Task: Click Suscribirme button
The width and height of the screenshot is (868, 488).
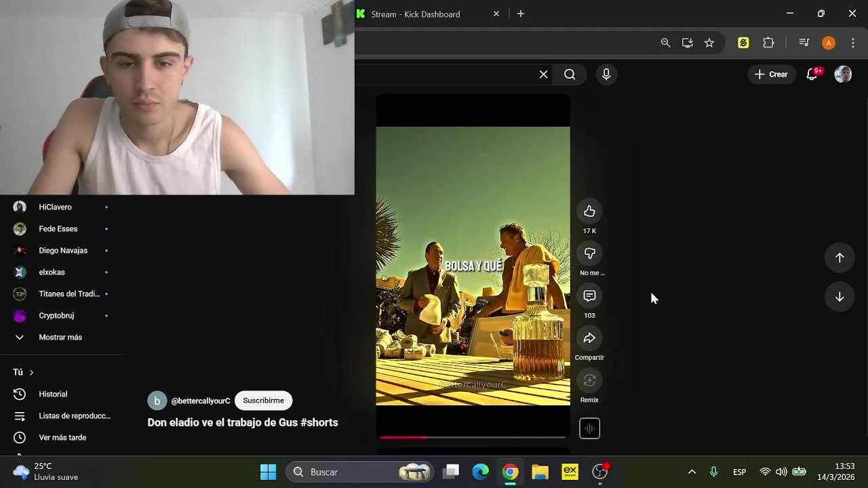Action: pos(263,401)
